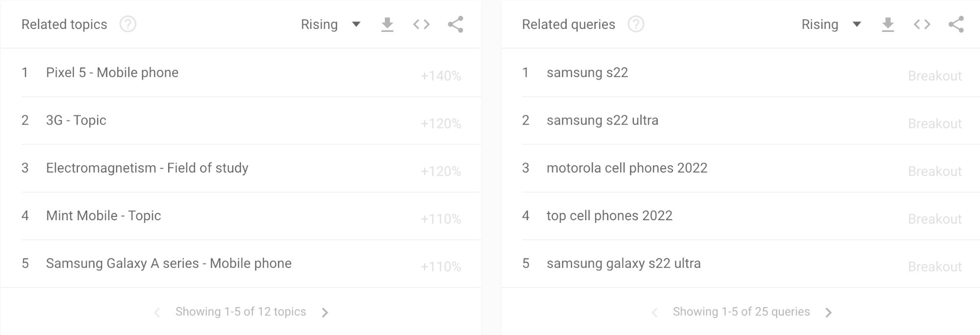
Task: Click help icon beside Related queries
Action: pos(636,24)
